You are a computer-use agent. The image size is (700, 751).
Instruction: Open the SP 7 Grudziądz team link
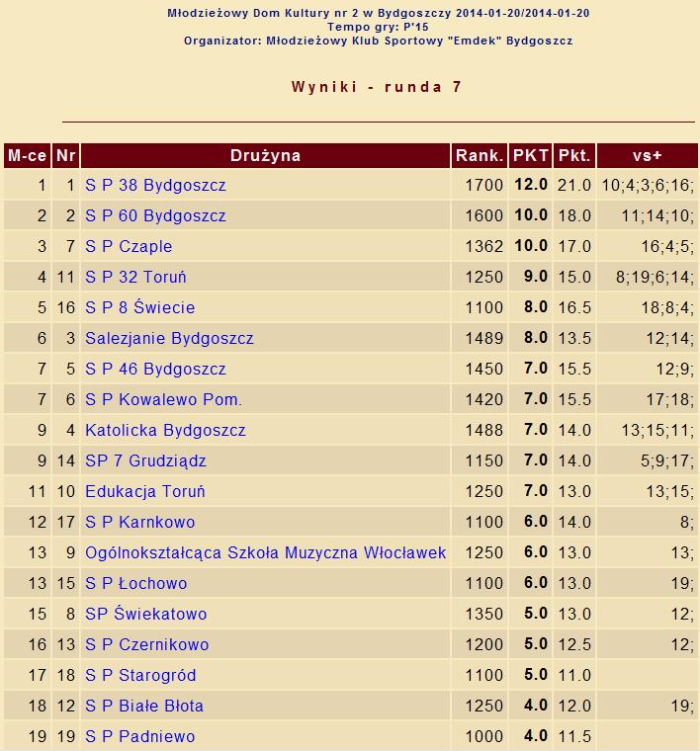point(145,460)
